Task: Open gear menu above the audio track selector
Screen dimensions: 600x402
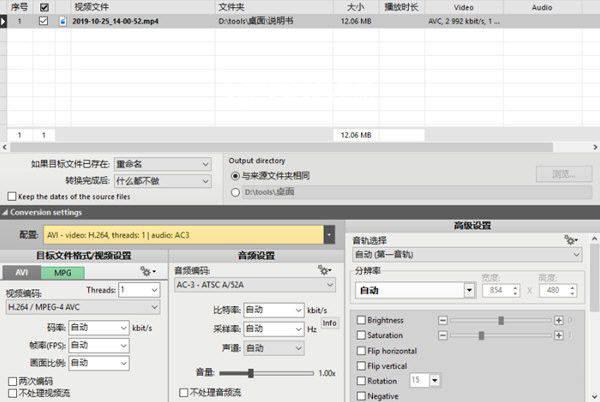Action: pos(571,240)
